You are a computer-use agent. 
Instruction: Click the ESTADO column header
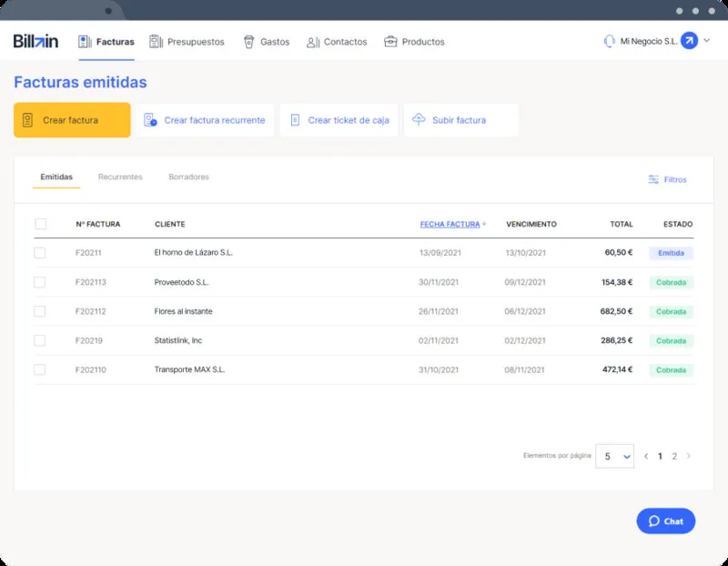coord(678,224)
